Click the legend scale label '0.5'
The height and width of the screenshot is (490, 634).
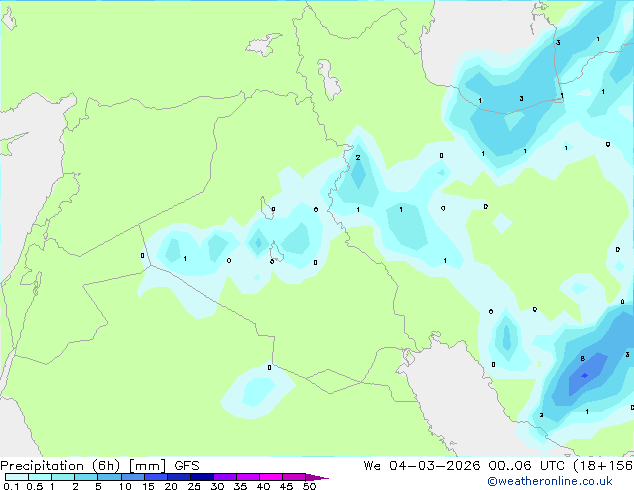point(34,486)
